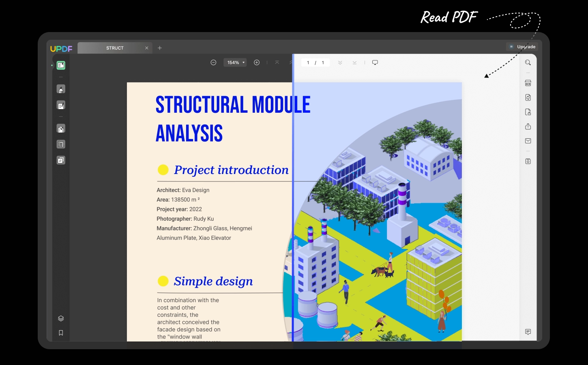Open the Convert PDF export tool
This screenshot has width=588, height=365.
528,97
